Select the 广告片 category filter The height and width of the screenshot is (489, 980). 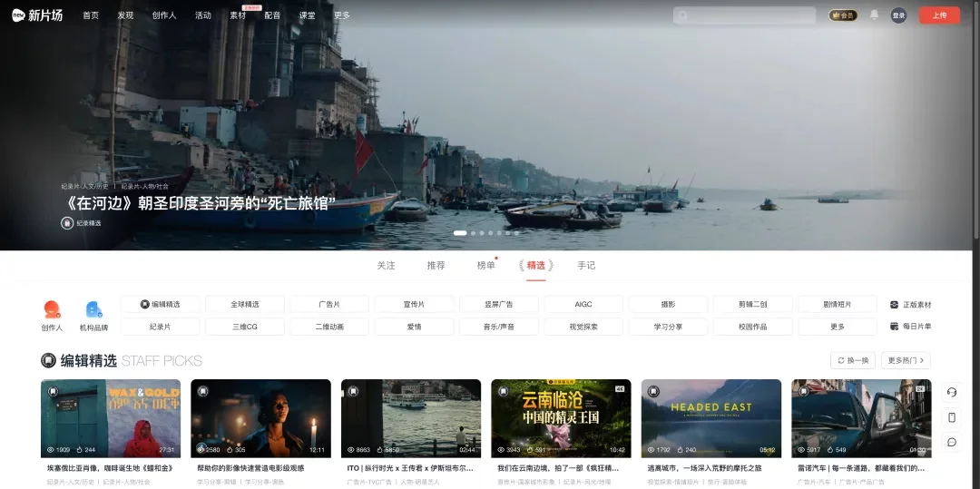329,304
